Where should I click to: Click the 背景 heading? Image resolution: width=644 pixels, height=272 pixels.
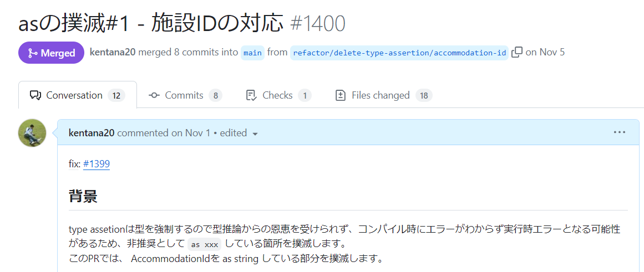point(83,196)
